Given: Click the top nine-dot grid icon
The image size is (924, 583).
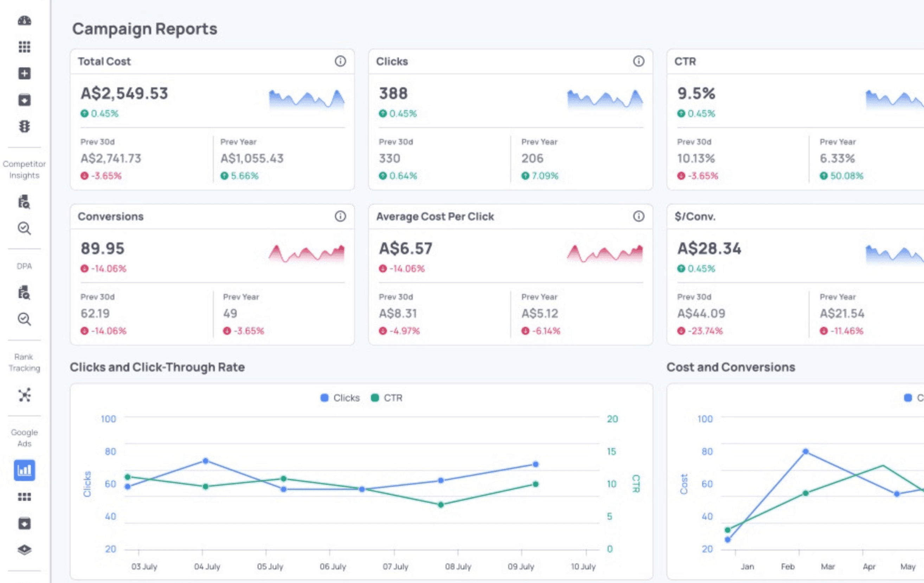Looking at the screenshot, I should pyautogui.click(x=24, y=47).
